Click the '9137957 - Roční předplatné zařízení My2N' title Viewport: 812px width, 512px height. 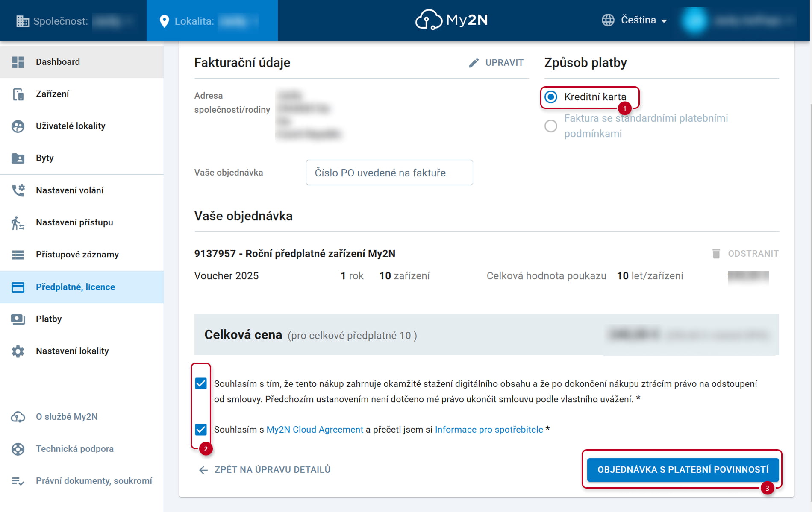pos(295,254)
